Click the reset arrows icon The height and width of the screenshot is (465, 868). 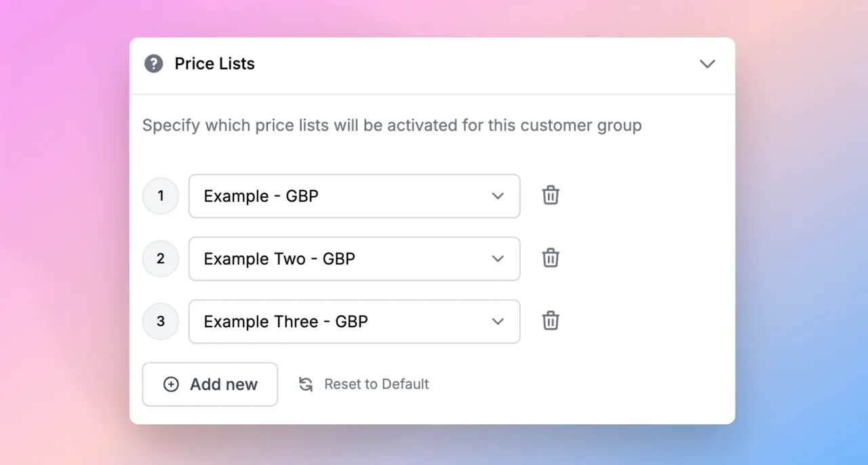[x=305, y=384]
